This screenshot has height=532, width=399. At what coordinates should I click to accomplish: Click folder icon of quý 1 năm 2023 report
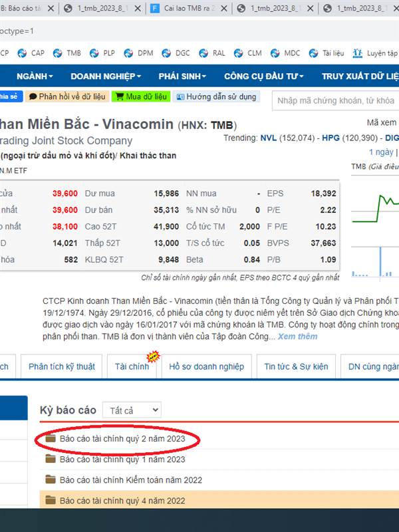pos(51,459)
